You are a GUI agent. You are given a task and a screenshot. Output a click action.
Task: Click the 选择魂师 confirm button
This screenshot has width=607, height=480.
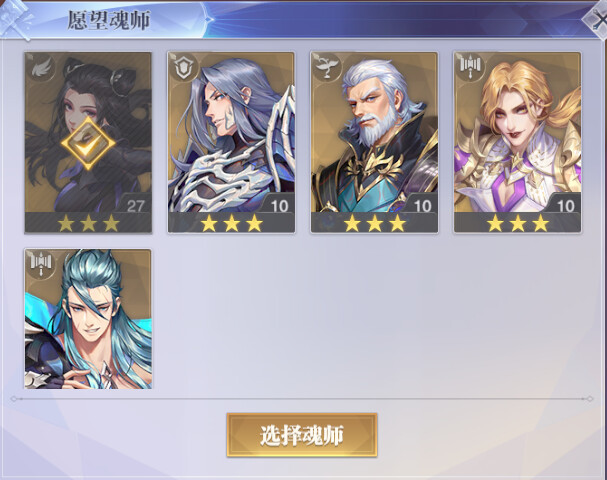[302, 435]
